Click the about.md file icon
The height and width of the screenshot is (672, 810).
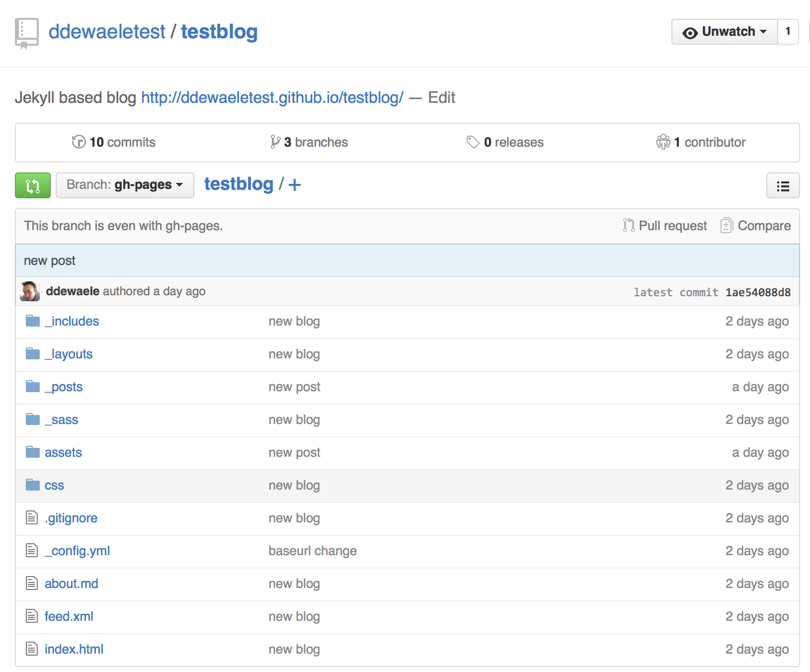tap(32, 584)
